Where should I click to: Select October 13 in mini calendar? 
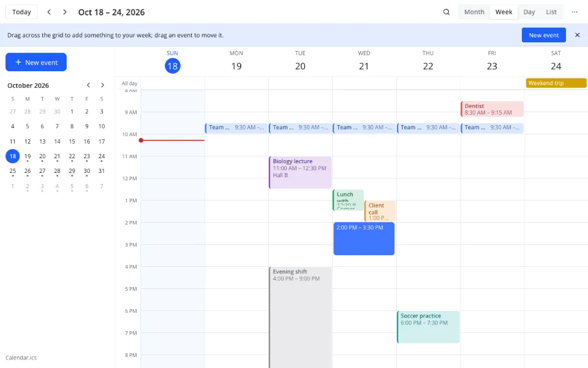42,141
